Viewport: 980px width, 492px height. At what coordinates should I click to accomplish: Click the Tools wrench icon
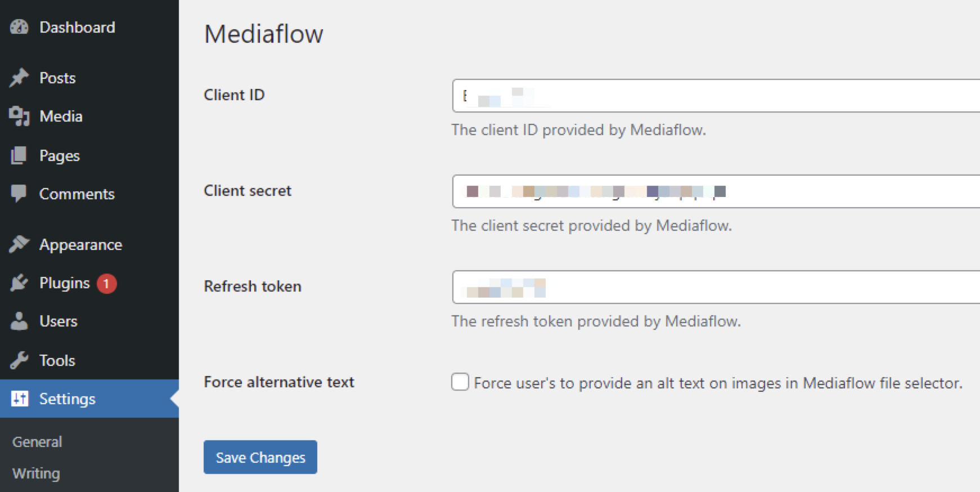[x=19, y=360]
